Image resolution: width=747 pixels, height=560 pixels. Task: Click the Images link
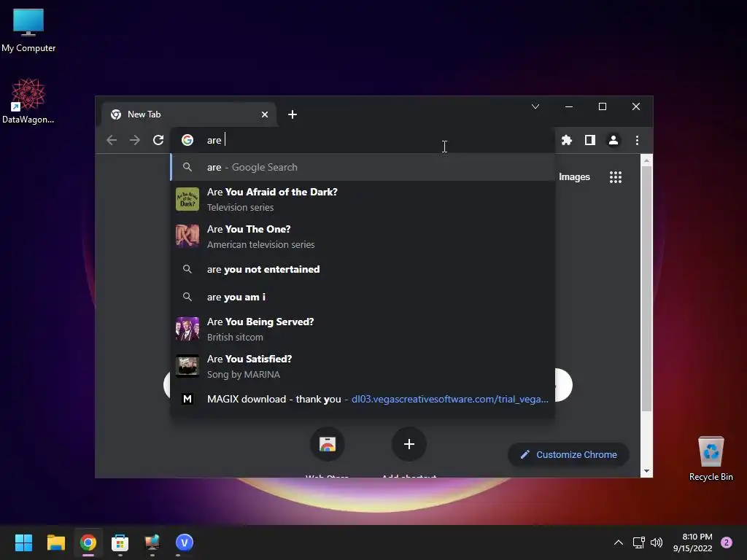click(x=574, y=177)
